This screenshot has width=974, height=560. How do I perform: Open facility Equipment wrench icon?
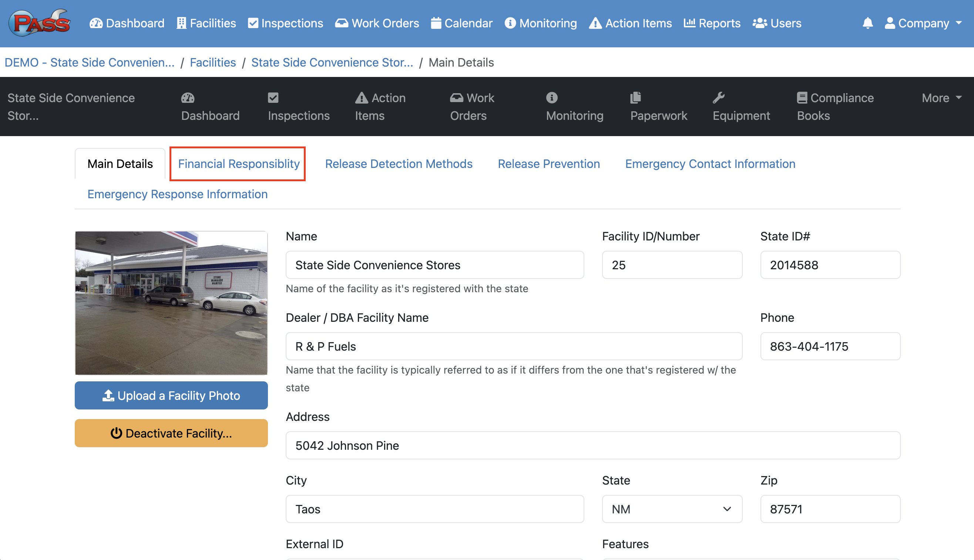(x=718, y=98)
